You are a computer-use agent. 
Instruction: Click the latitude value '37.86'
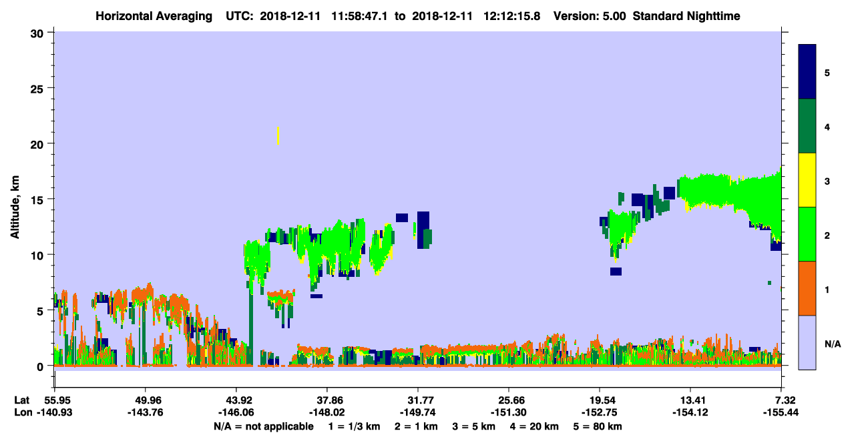pos(327,400)
